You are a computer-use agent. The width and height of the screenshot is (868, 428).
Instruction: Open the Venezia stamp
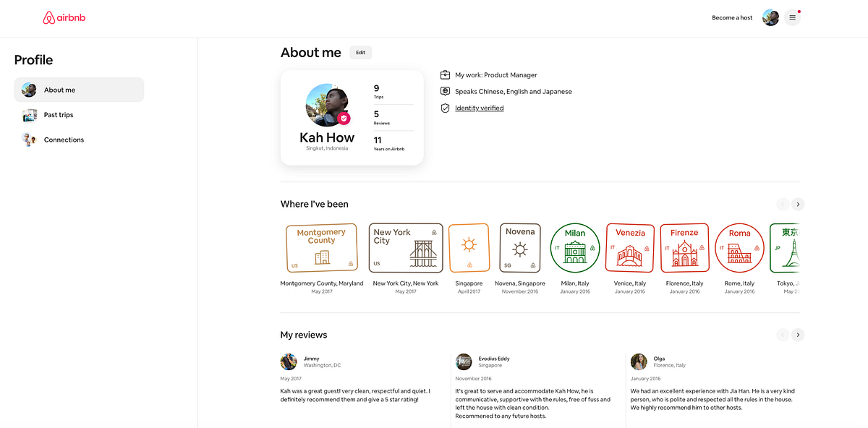click(x=630, y=248)
